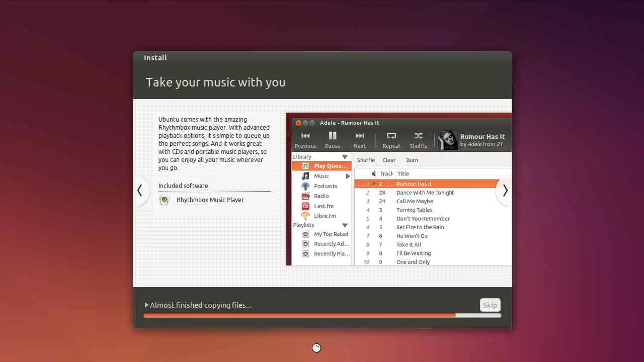644x362 pixels.
Task: Toggle the Repeat icon in Rhythmbox
Action: [x=391, y=136]
